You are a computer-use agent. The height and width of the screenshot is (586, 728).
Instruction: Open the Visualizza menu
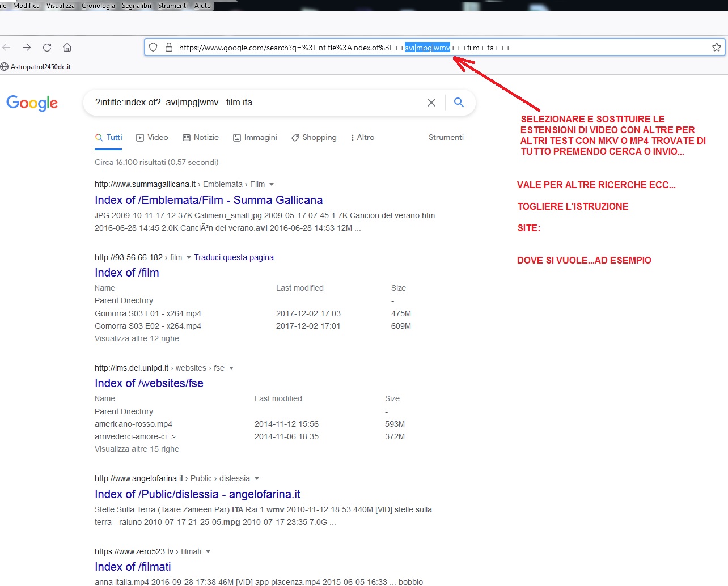click(x=60, y=6)
